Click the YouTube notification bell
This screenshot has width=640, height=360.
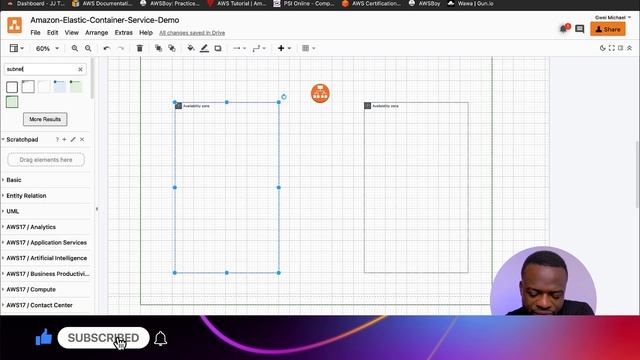160,338
